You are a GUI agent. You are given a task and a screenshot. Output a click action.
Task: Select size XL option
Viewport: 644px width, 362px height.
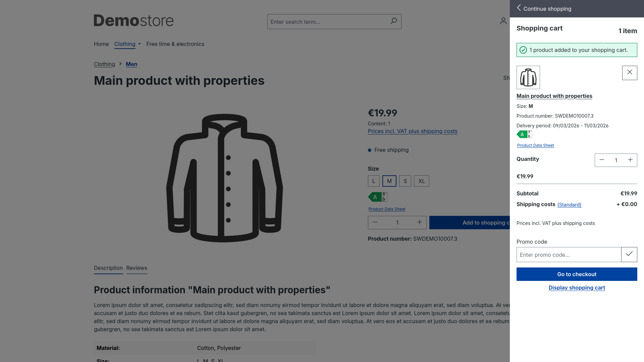click(x=421, y=181)
